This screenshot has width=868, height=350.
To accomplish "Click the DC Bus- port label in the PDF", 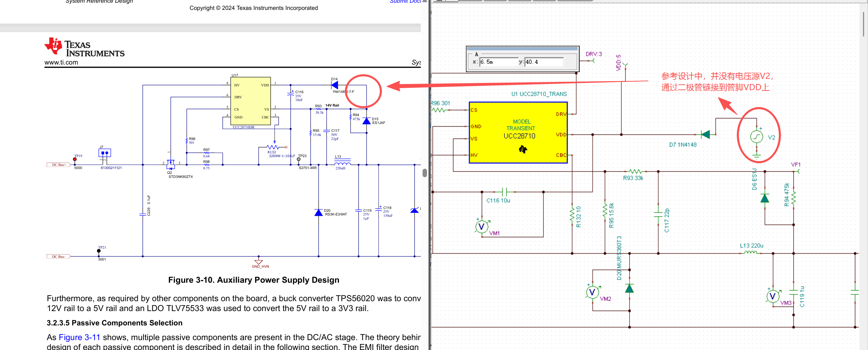I will click(59, 256).
